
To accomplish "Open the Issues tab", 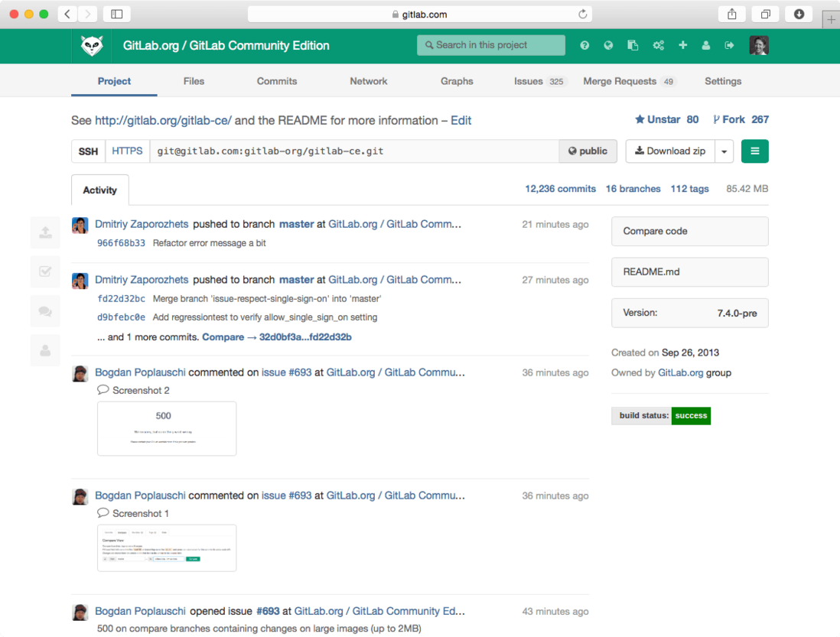I will [539, 81].
